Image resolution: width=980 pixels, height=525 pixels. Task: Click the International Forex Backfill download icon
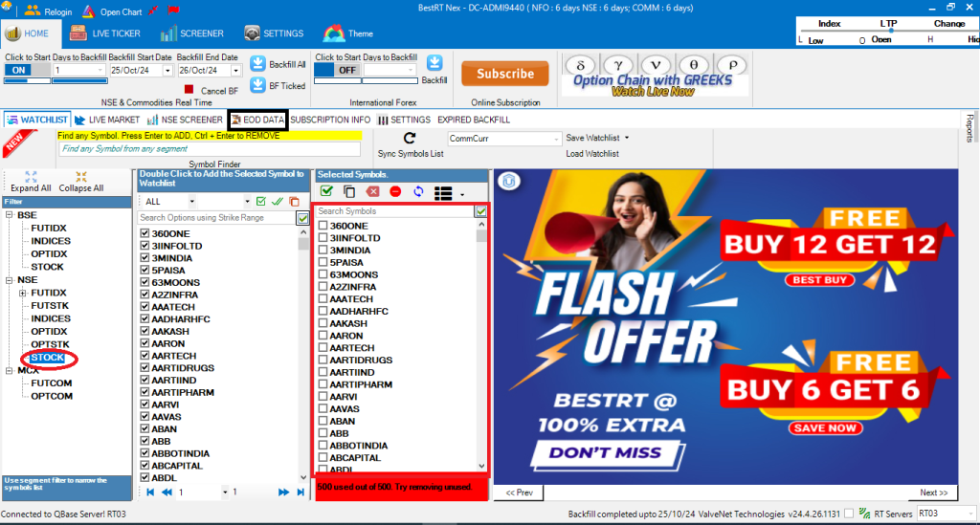click(434, 62)
